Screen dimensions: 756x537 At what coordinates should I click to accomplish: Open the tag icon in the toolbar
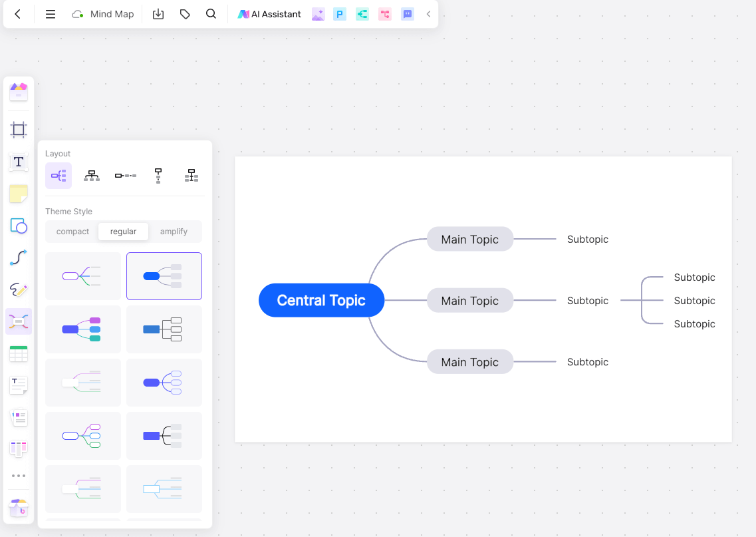(x=185, y=13)
